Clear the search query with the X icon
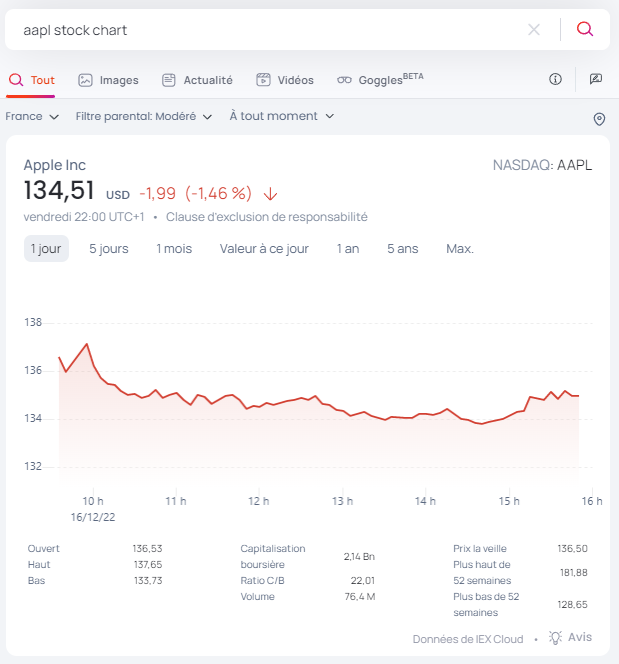Screen dimensions: 619x664 tap(534, 30)
